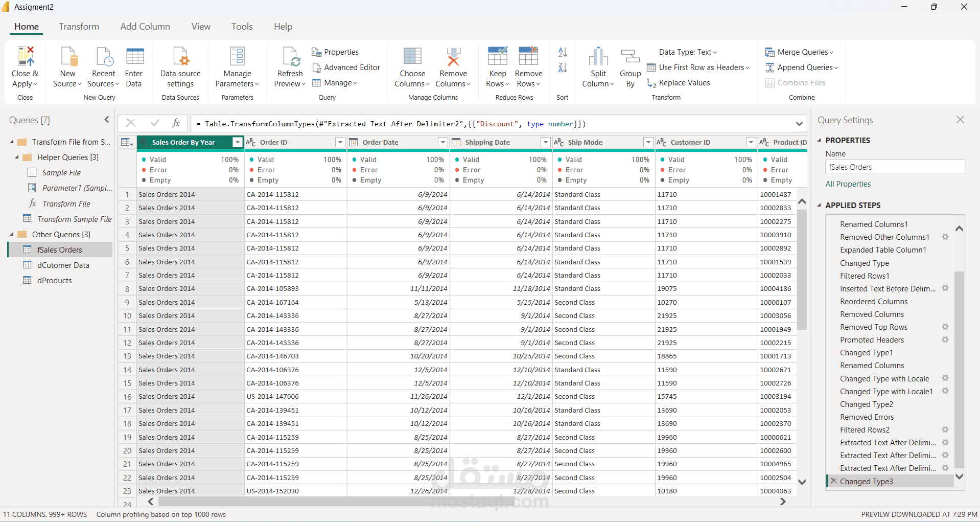Open the Choose Columns tool

(x=412, y=65)
